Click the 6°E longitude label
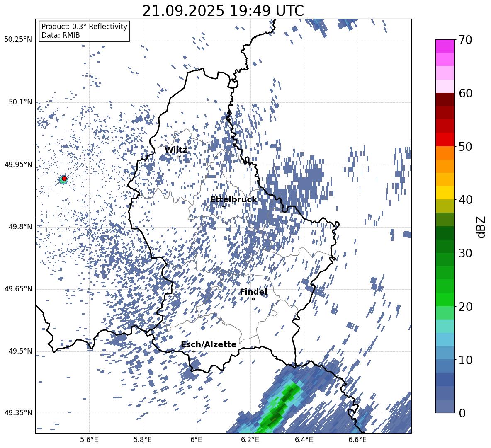The image size is (491, 448). (x=196, y=440)
